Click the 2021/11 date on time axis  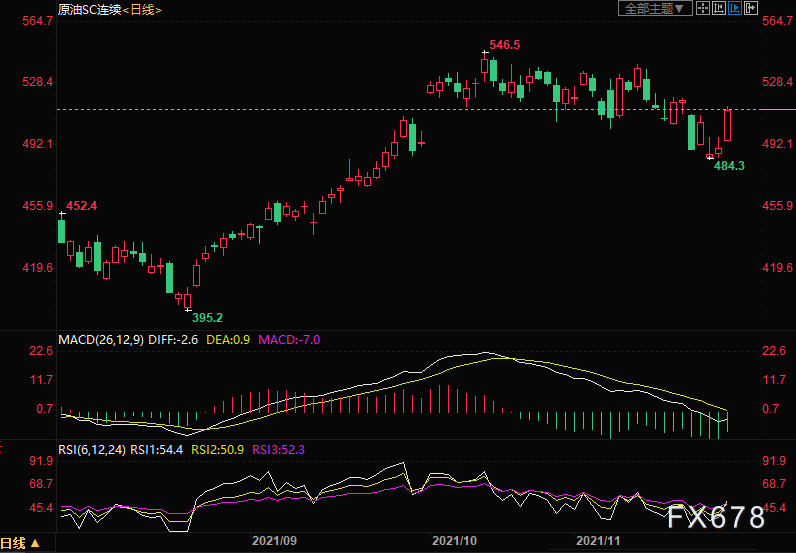pos(598,541)
